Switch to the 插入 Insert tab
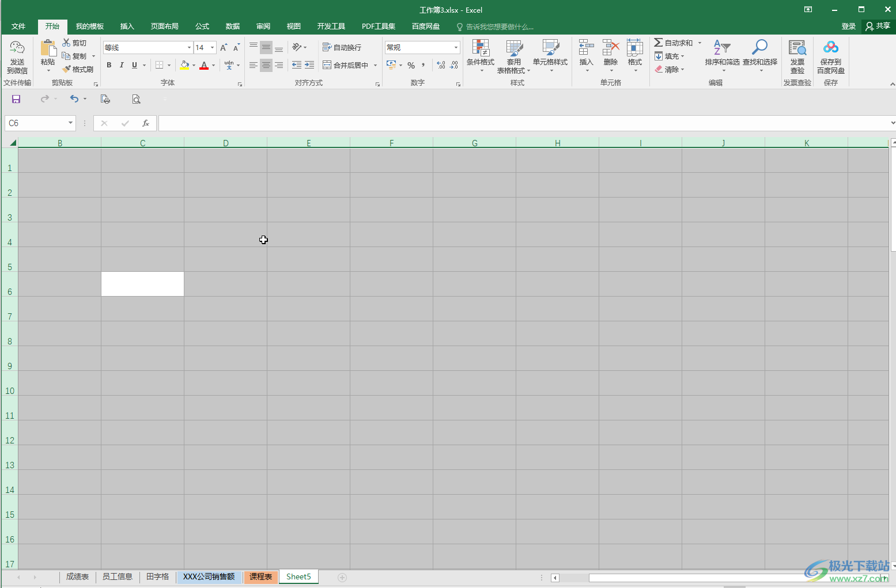 coord(127,26)
